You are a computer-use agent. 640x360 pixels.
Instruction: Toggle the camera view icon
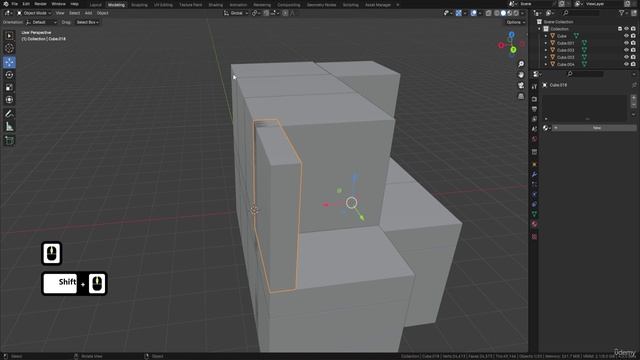[x=521, y=85]
